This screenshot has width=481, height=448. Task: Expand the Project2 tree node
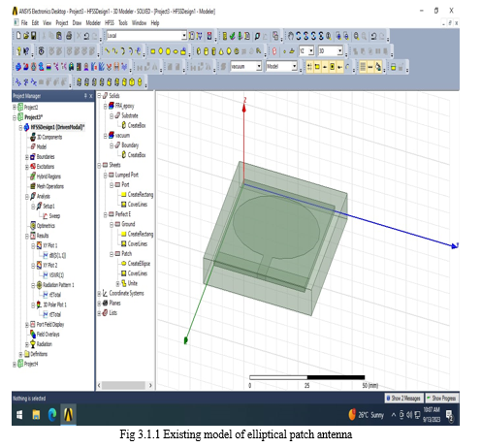pos(15,107)
